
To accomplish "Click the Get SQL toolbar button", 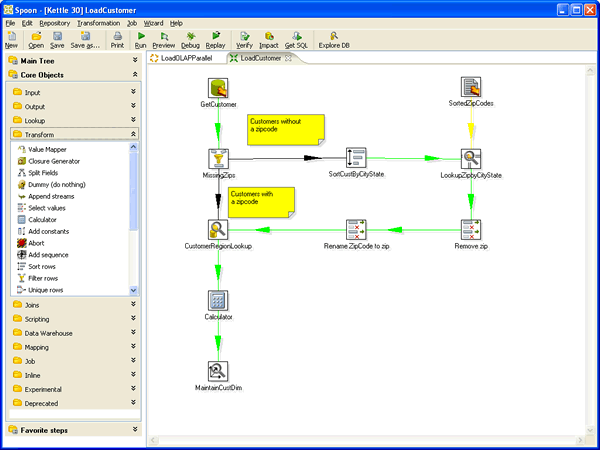I will (x=296, y=40).
